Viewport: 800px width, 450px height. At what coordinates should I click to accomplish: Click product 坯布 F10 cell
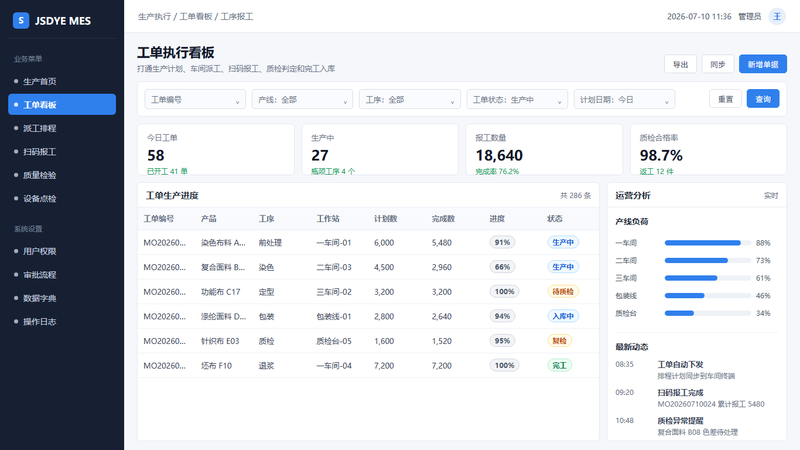(x=216, y=365)
